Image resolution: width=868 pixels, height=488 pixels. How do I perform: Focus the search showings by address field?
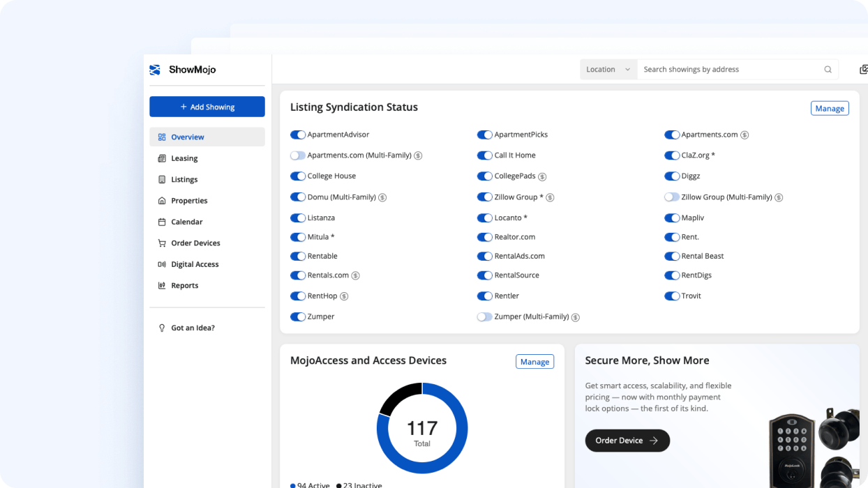[x=729, y=70]
